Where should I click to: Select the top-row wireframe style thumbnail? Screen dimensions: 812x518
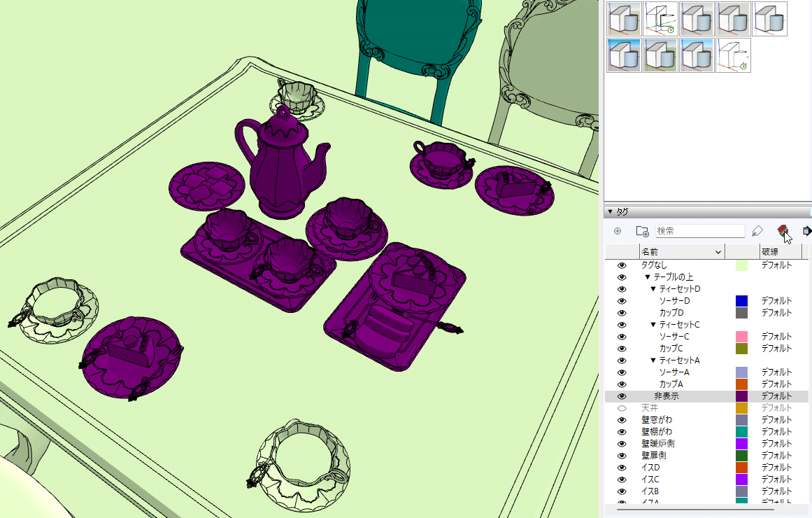pos(660,19)
